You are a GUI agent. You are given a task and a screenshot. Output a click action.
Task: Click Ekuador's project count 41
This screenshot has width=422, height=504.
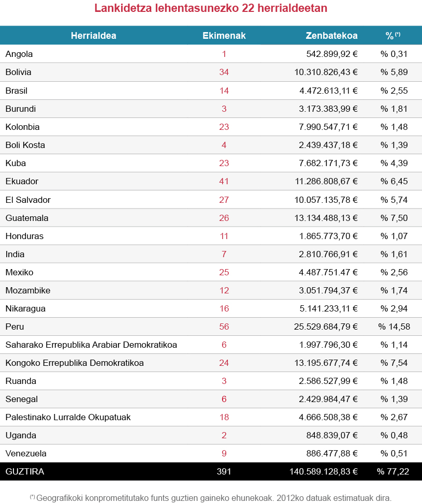click(x=224, y=181)
